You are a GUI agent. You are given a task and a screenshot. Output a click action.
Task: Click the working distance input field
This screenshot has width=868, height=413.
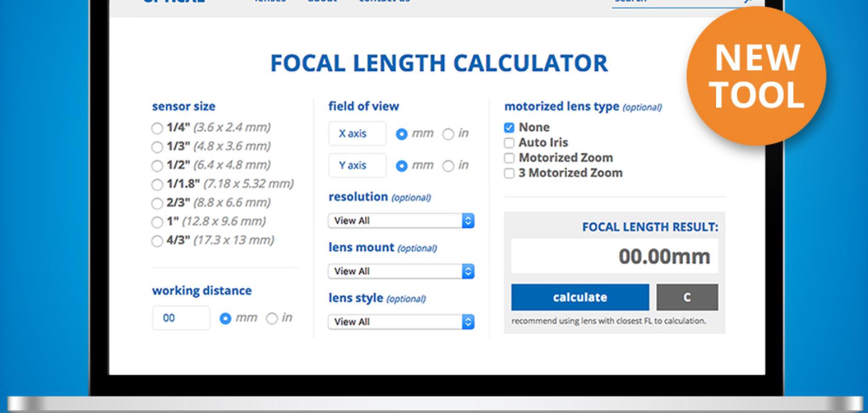(181, 318)
